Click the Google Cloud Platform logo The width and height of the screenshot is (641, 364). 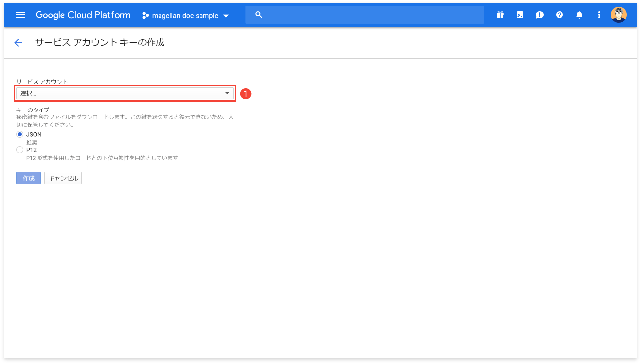tap(83, 15)
